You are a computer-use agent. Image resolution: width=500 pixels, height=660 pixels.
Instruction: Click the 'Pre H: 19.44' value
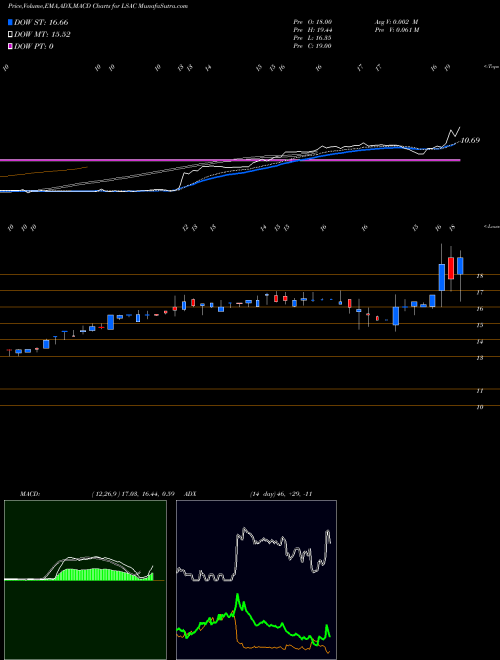tap(313, 30)
